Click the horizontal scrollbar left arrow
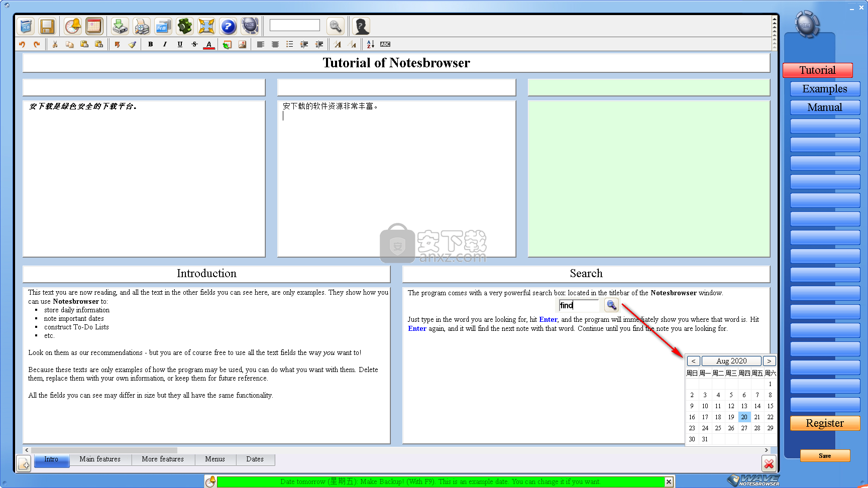The width and height of the screenshot is (868, 488). tap(27, 450)
